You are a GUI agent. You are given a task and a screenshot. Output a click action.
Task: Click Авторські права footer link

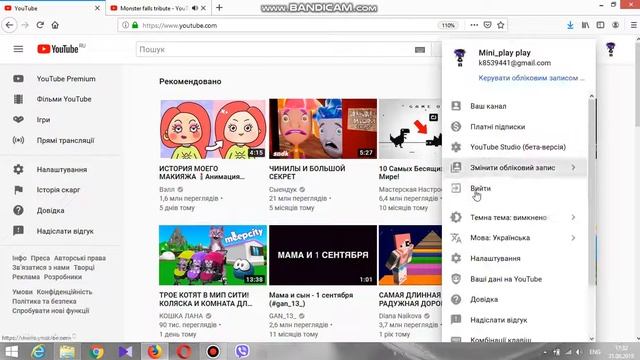80,258
